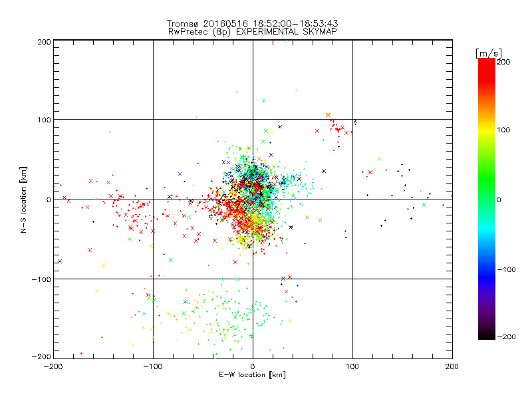Click the y-axis '0' tick label
The image size is (532, 399).
[49, 199]
